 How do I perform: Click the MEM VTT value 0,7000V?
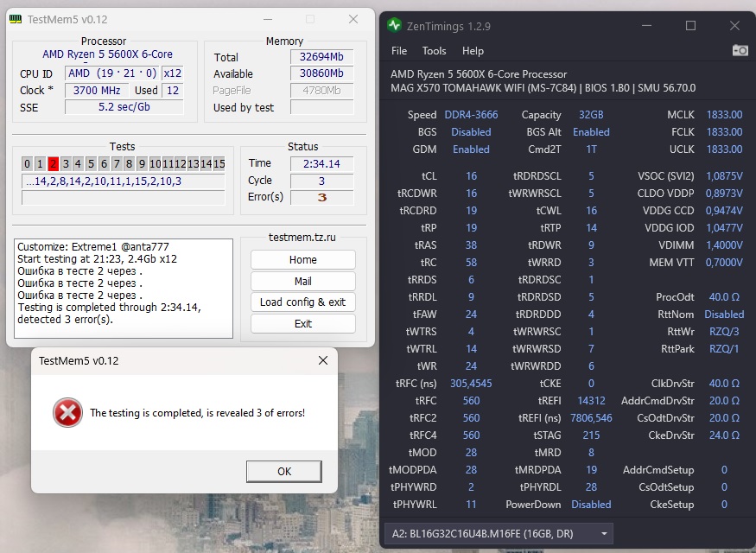click(724, 263)
